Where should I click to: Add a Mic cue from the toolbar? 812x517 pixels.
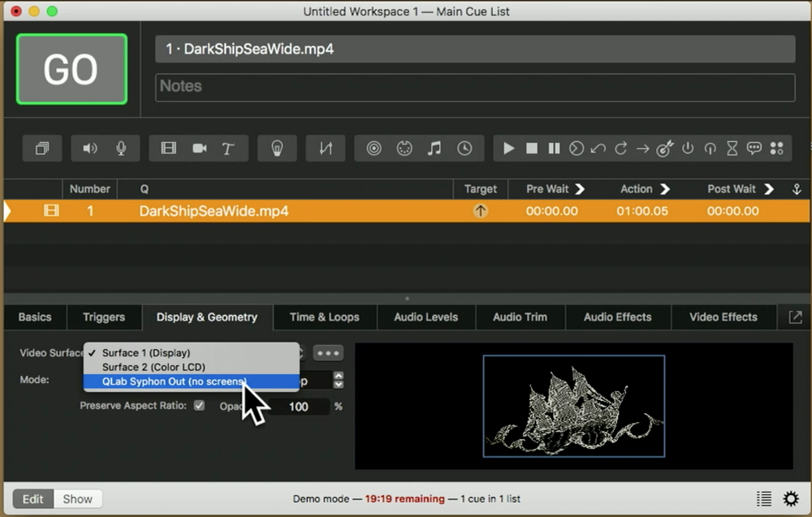(121, 149)
